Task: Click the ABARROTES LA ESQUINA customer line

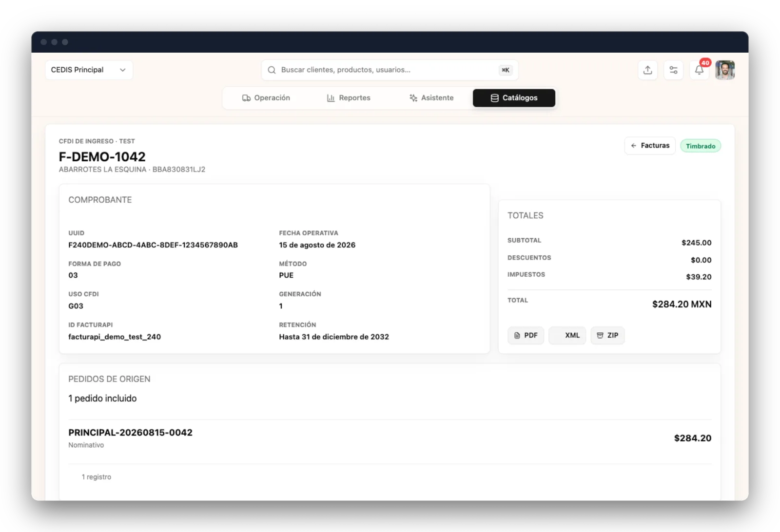Action: tap(132, 170)
